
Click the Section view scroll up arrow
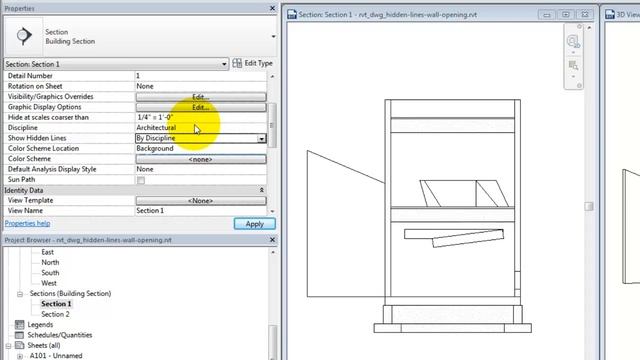click(x=589, y=28)
